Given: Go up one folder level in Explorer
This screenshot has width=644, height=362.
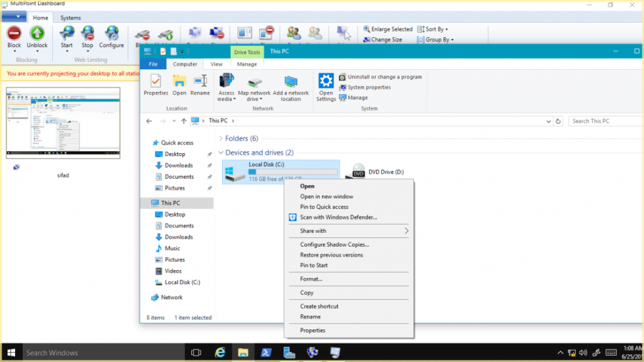Looking at the screenshot, I should click(x=184, y=121).
